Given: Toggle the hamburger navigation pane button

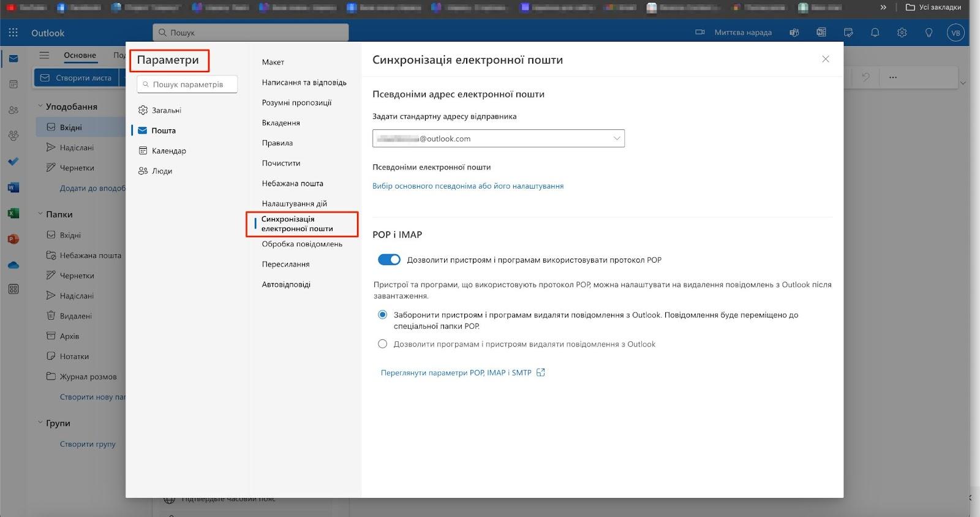Looking at the screenshot, I should [44, 55].
